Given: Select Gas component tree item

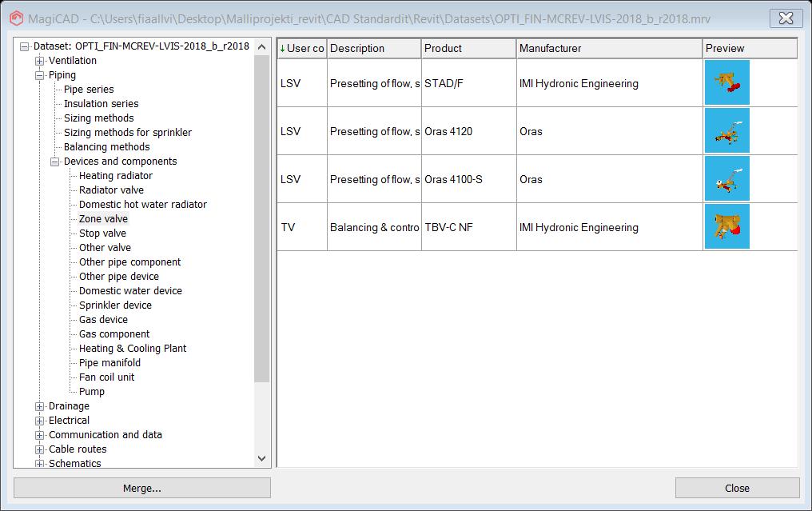Looking at the screenshot, I should pyautogui.click(x=114, y=334).
